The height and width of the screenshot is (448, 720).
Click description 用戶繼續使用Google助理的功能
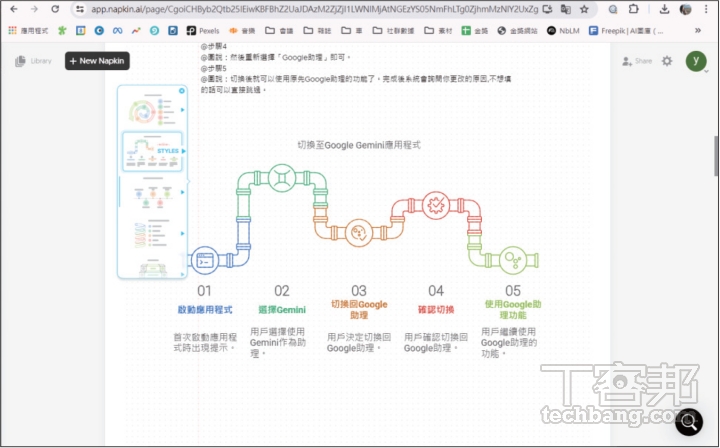point(509,343)
